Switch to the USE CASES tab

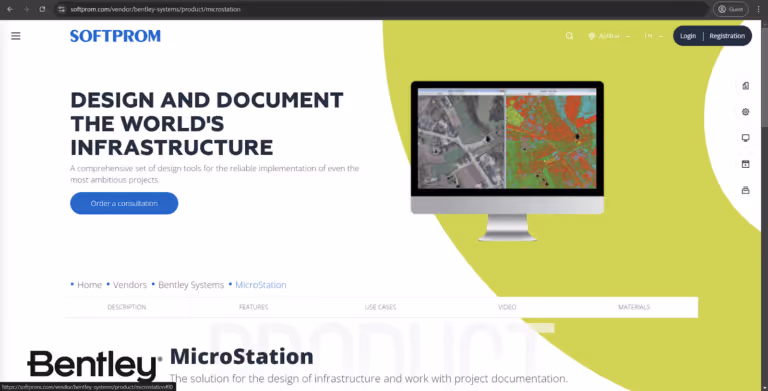pyautogui.click(x=380, y=307)
